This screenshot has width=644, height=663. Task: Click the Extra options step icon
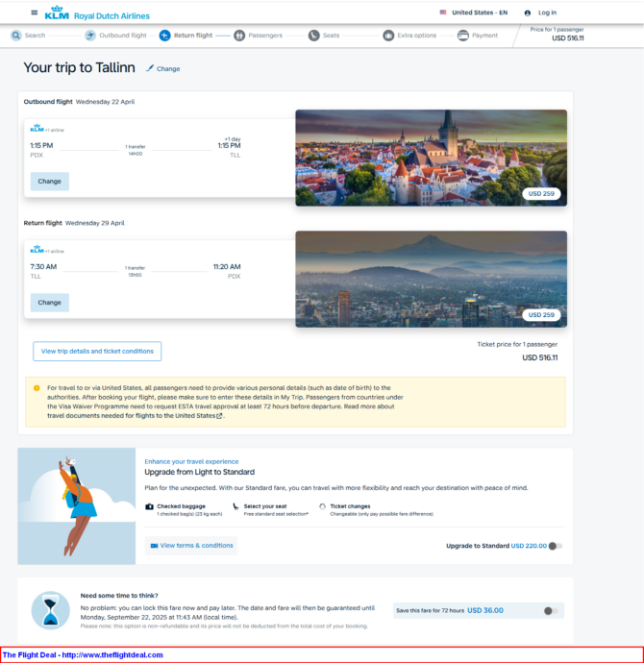pyautogui.click(x=388, y=36)
